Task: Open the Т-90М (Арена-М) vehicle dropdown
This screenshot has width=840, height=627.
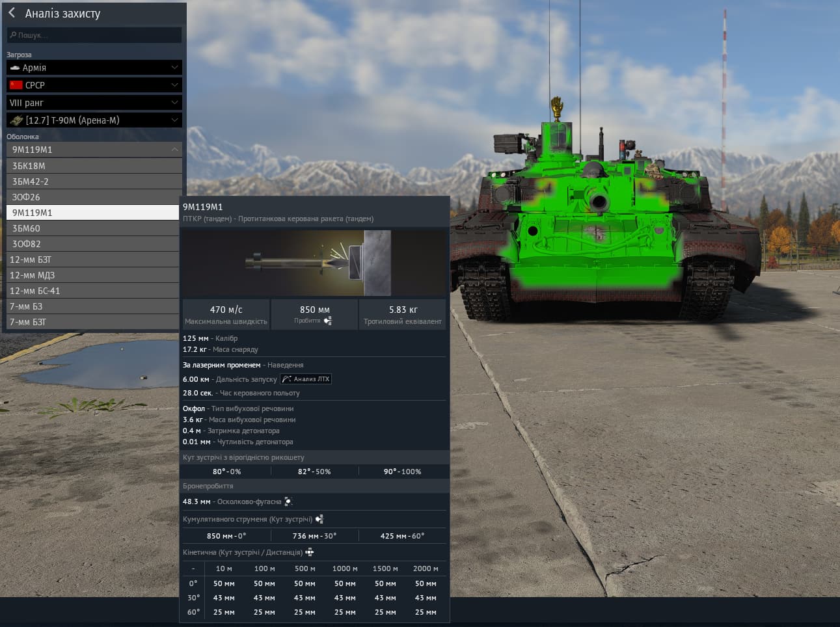Action: click(94, 120)
